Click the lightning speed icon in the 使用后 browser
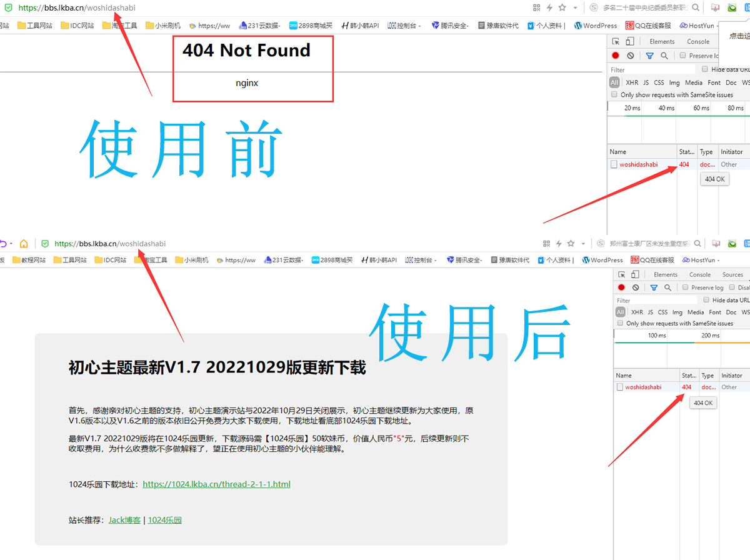The image size is (750, 560). (x=558, y=244)
